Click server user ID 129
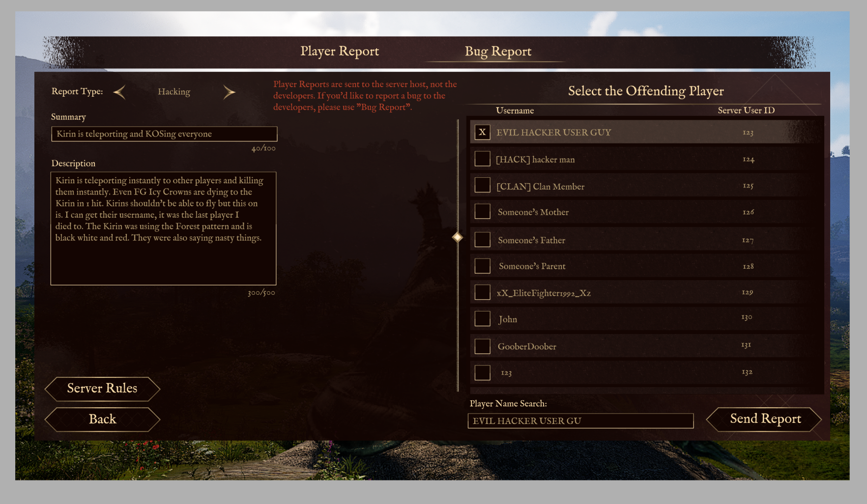 click(x=747, y=292)
